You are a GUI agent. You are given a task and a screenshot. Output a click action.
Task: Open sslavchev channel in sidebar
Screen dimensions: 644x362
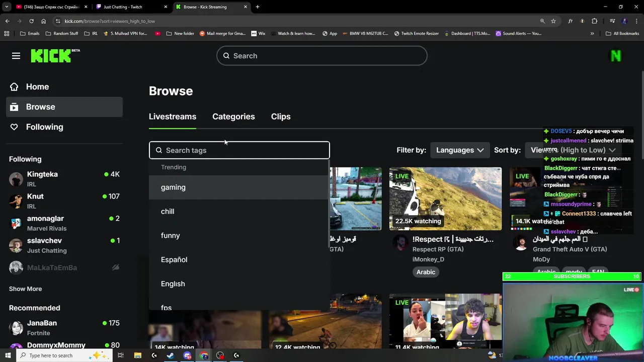point(64,245)
